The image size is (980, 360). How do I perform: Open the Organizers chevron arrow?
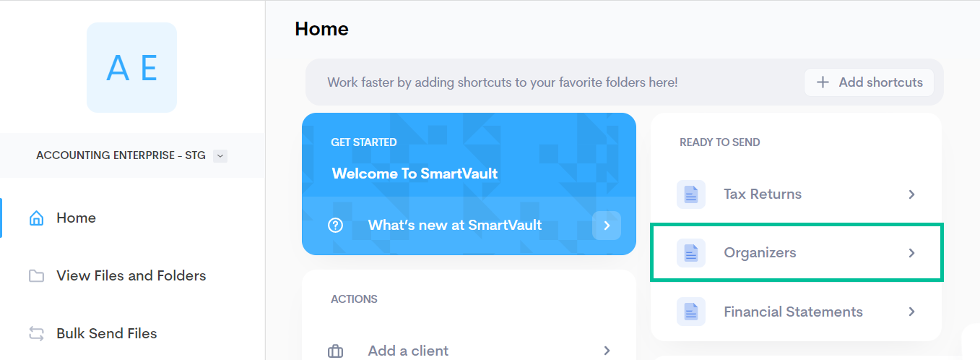click(x=912, y=253)
